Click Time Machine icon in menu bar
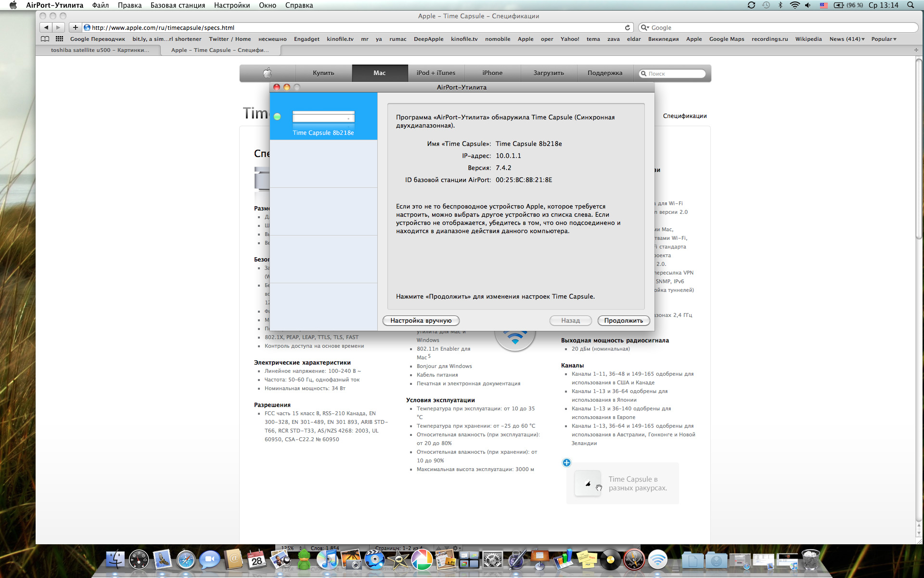Screen dimensions: 924x578 click(766, 5)
